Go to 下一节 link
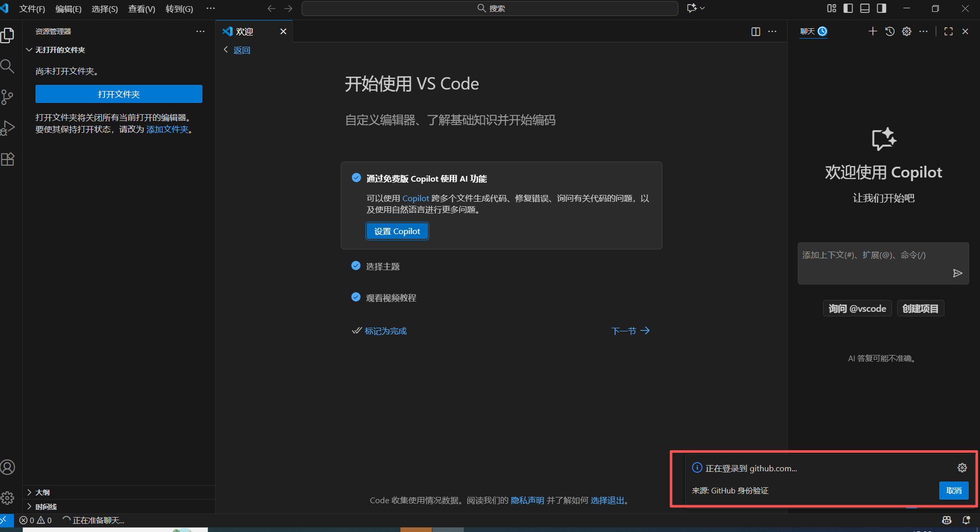Viewport: 980px width, 532px height. tap(630, 331)
